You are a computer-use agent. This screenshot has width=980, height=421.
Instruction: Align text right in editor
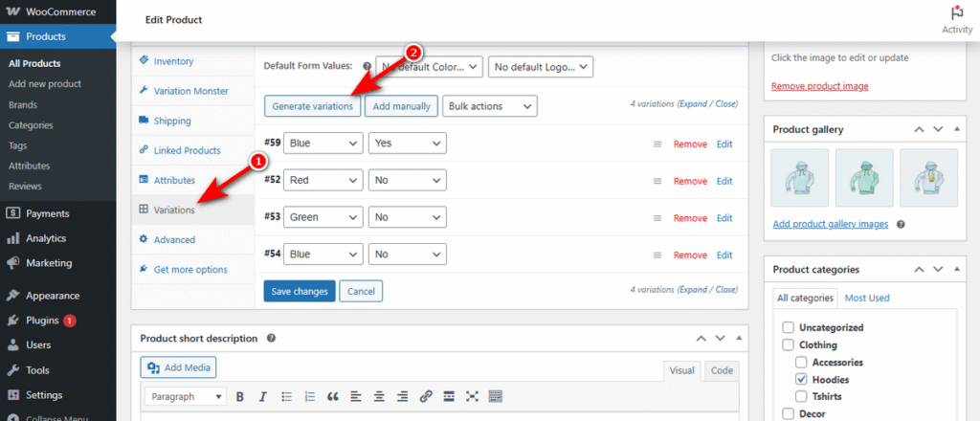(x=403, y=396)
